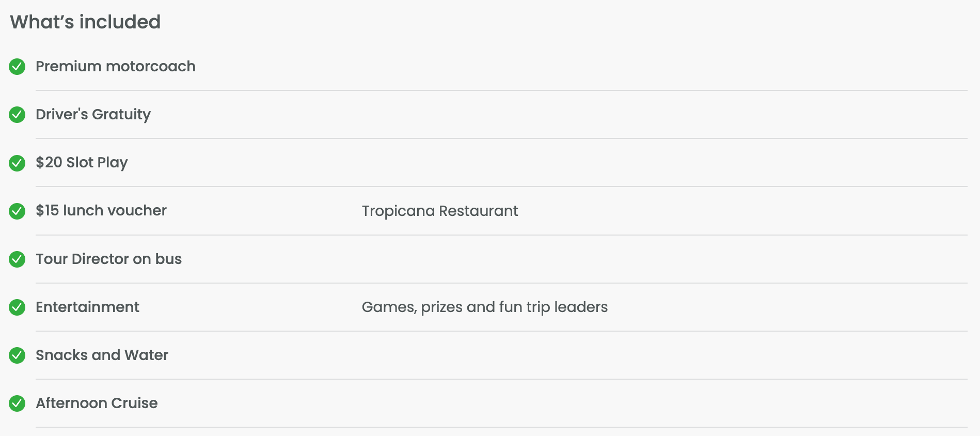The width and height of the screenshot is (980, 436).
Task: Click green checkmark beside Premium motorcoach
Action: point(17,67)
